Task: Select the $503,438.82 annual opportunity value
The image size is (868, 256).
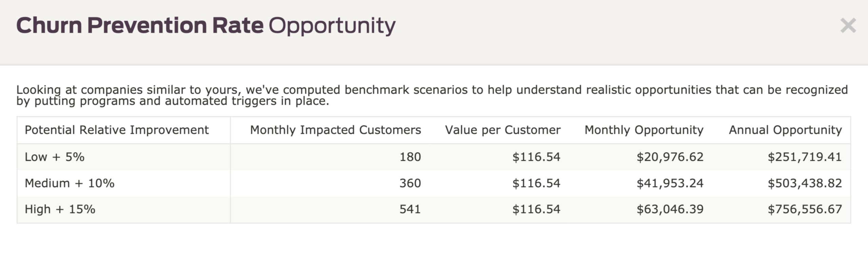Action: coord(805,183)
